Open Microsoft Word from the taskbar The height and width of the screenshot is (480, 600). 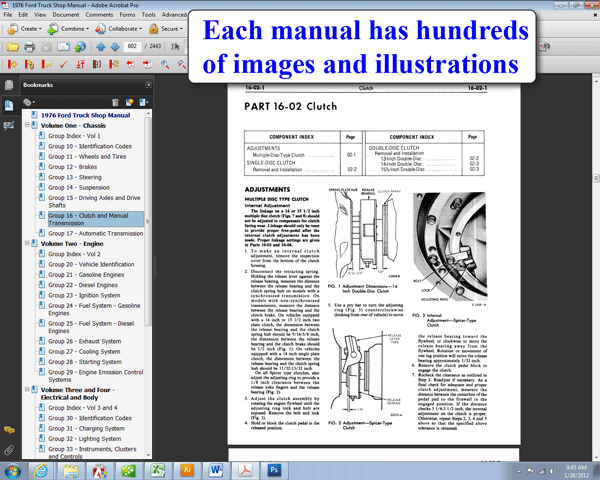(216, 470)
